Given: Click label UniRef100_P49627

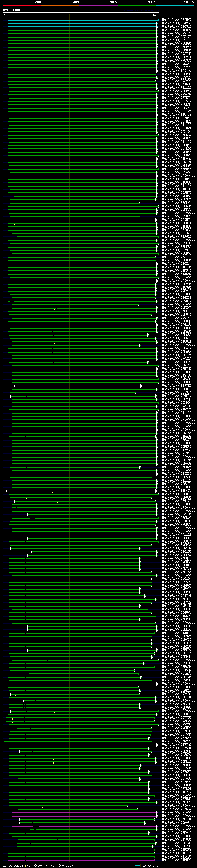Looking at the screenshot, I should tap(176, 236).
